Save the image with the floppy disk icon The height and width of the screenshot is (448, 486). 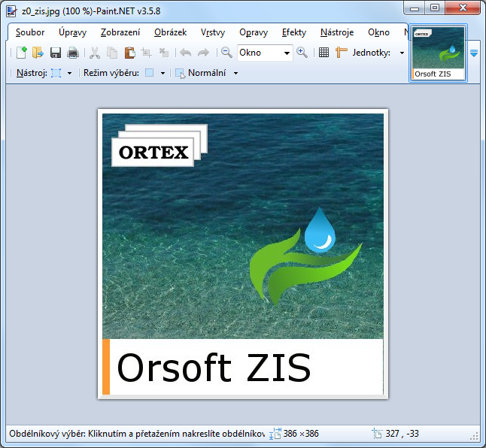click(55, 53)
